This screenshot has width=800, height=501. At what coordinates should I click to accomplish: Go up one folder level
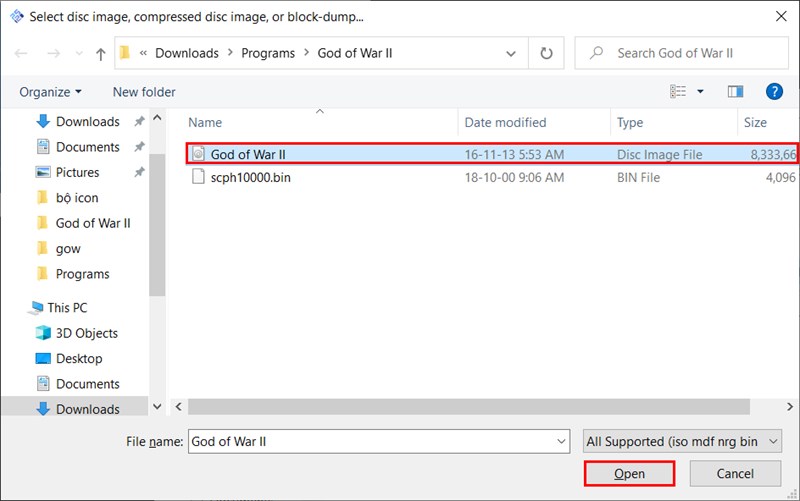101,54
